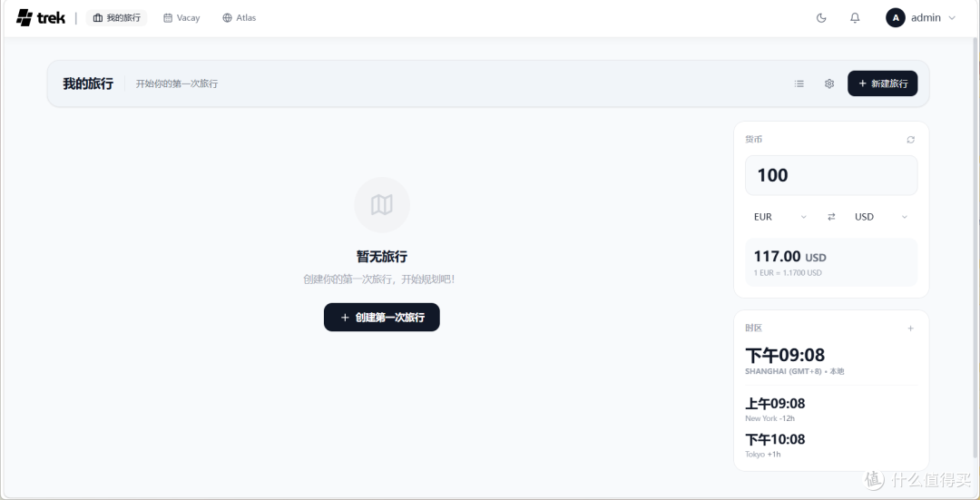Click the 时区 widget title
This screenshot has width=980, height=500.
(x=754, y=328)
